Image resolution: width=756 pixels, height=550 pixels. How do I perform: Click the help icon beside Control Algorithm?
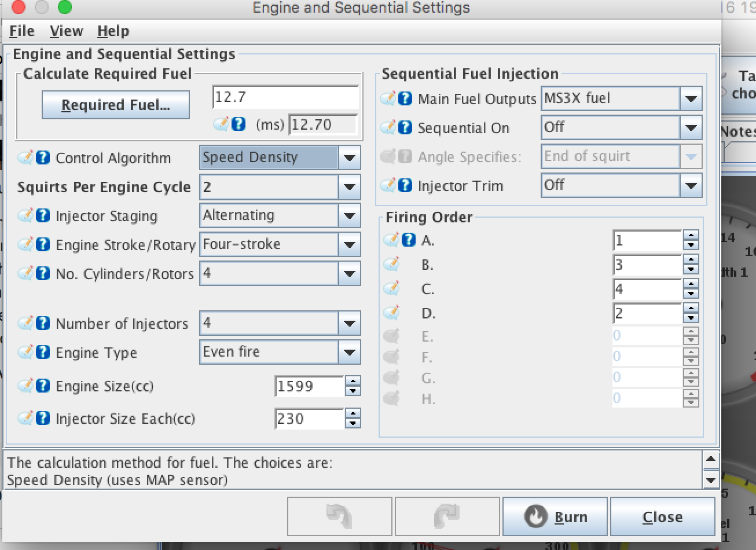click(x=43, y=157)
